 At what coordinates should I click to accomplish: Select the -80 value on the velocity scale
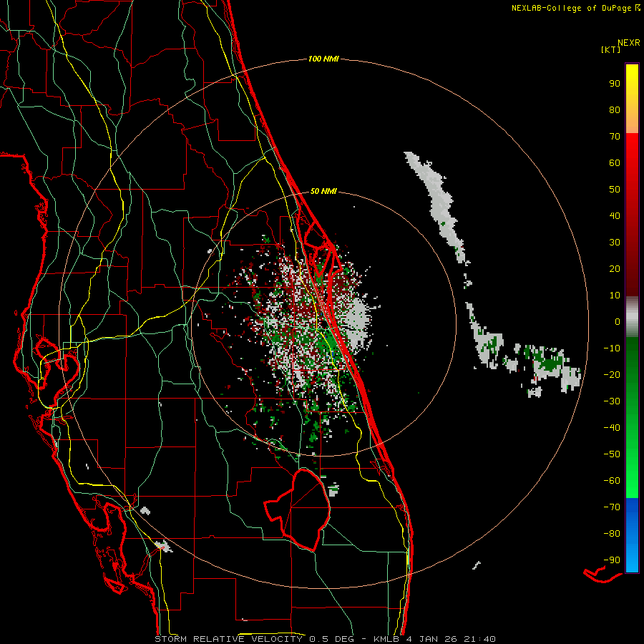pos(612,534)
